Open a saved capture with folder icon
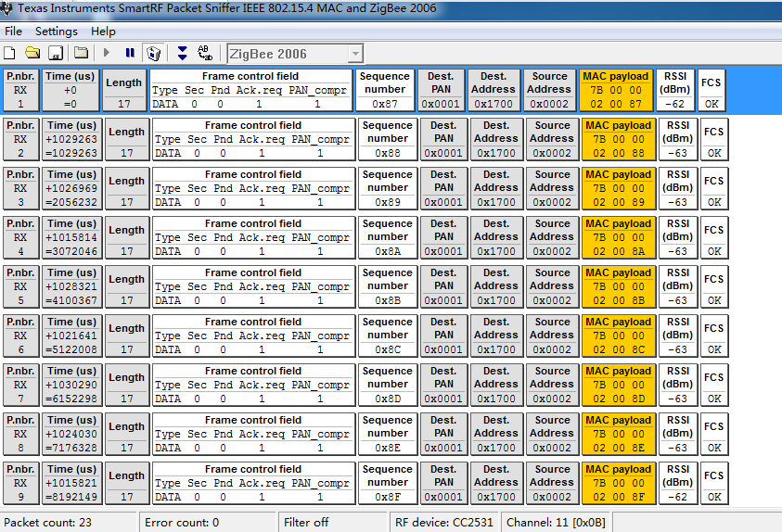Image resolution: width=782 pixels, height=532 pixels. click(32, 53)
